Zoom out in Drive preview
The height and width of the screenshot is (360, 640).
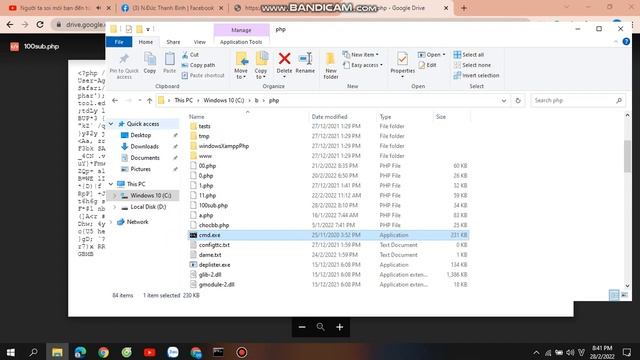302,327
